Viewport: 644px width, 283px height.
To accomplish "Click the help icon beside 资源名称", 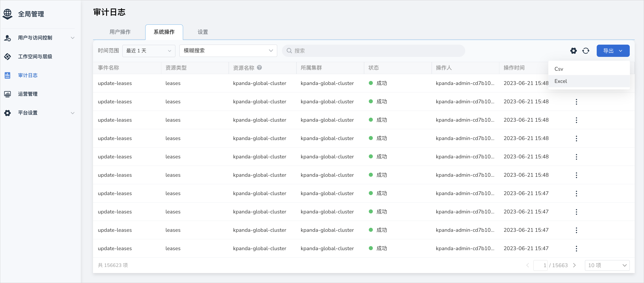I will click(x=259, y=68).
